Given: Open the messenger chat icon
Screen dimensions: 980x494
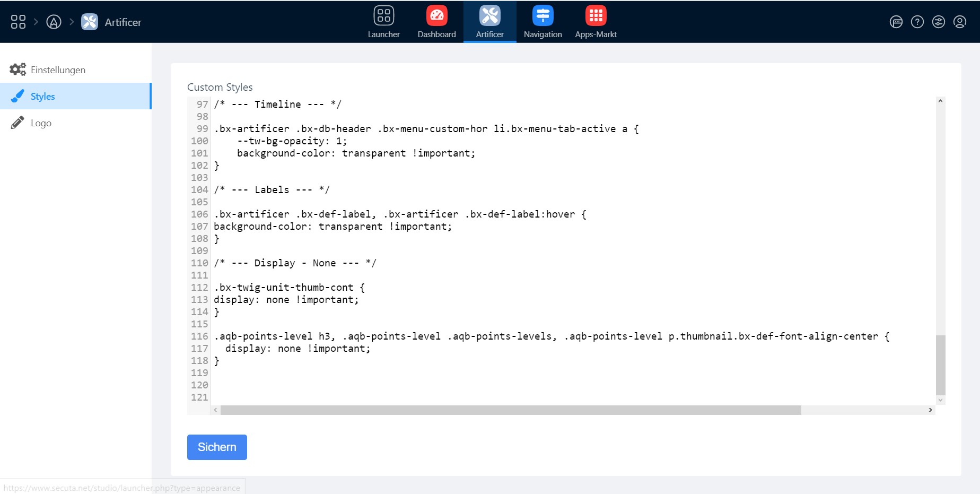Looking at the screenshot, I should tap(896, 22).
